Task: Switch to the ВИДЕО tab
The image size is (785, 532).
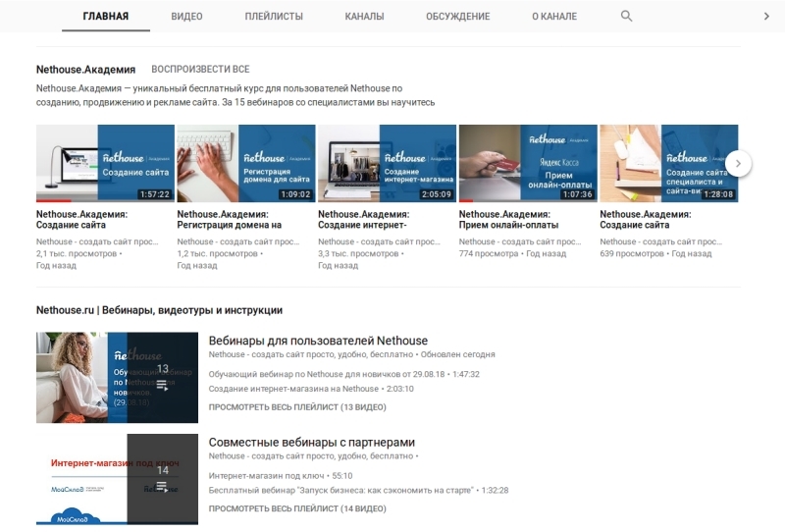Action: 186,16
